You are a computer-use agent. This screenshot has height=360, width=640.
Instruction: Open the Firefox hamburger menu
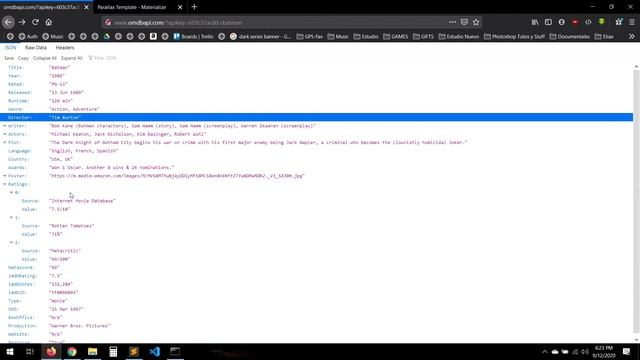[x=632, y=22]
